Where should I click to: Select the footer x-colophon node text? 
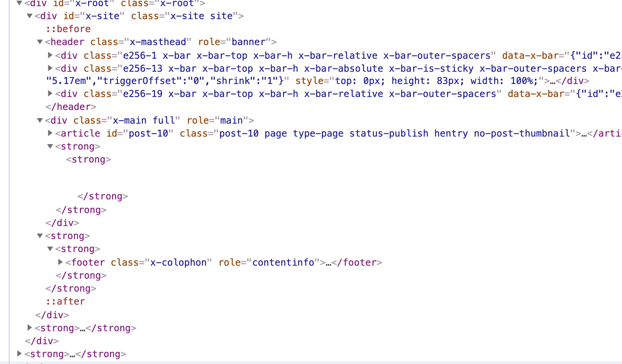coord(224,263)
